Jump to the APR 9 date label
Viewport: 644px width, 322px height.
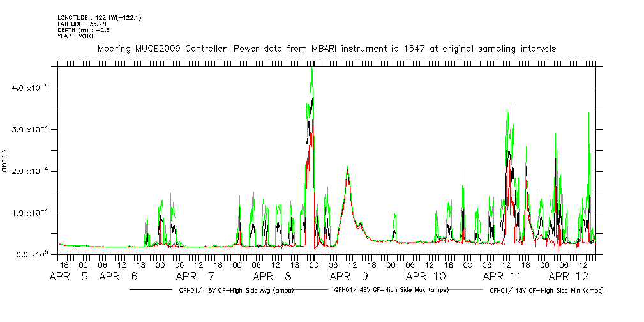click(x=348, y=277)
